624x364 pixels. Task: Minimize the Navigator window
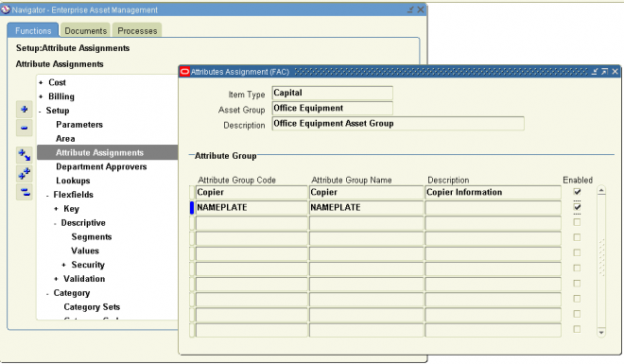click(410, 9)
